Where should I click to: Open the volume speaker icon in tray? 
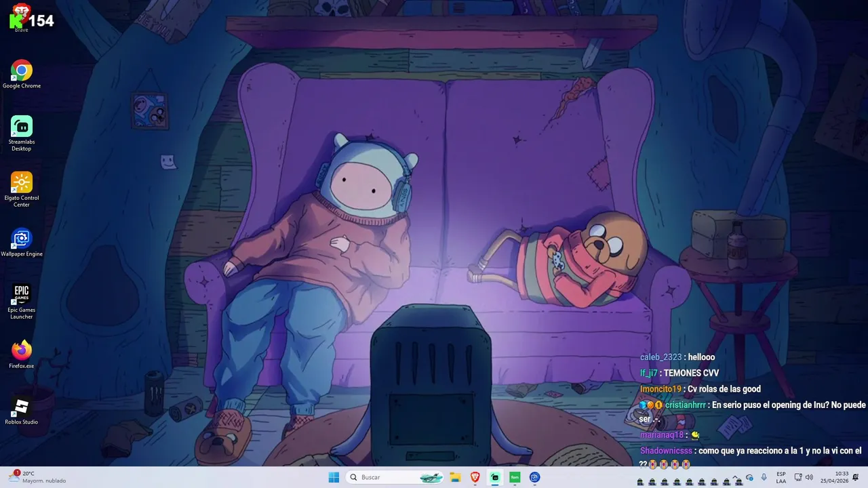[809, 477]
